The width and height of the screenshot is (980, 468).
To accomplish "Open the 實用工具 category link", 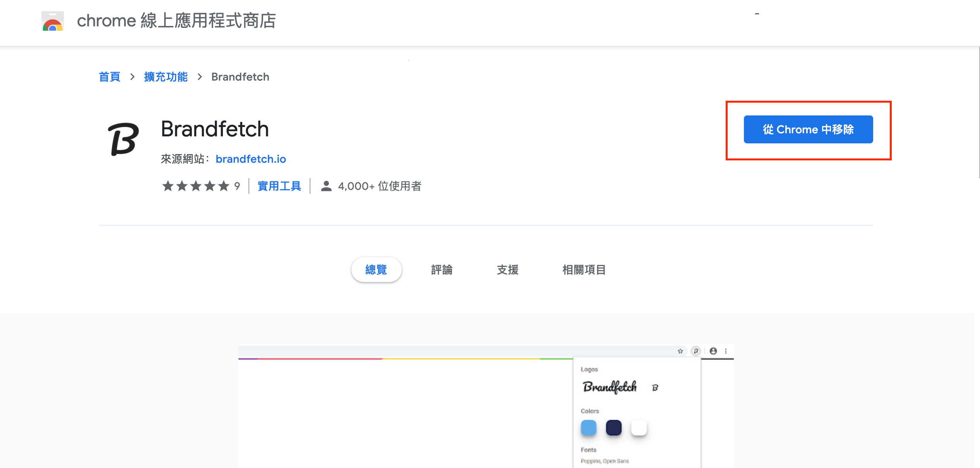I will pos(279,186).
